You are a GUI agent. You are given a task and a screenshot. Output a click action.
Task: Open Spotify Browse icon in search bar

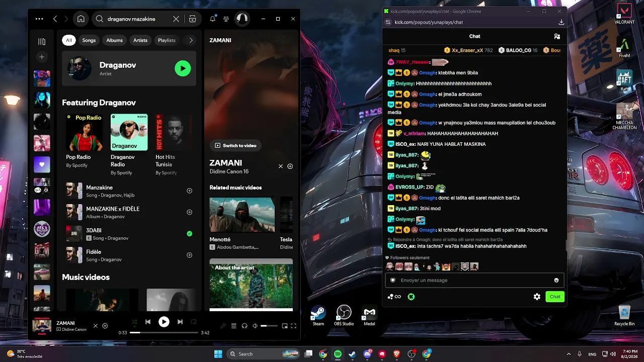[x=193, y=19]
